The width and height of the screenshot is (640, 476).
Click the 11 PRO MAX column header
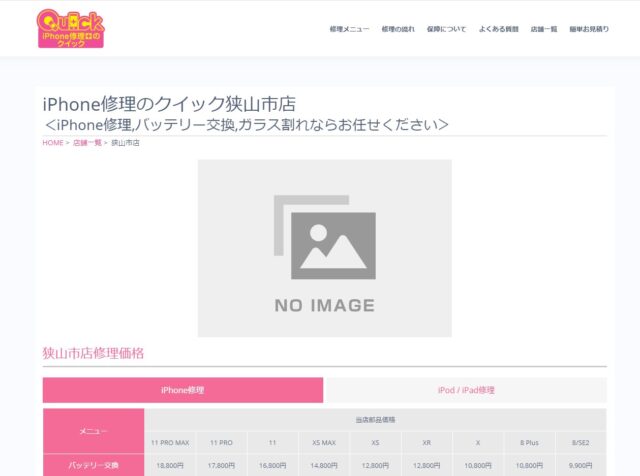[x=170, y=443]
